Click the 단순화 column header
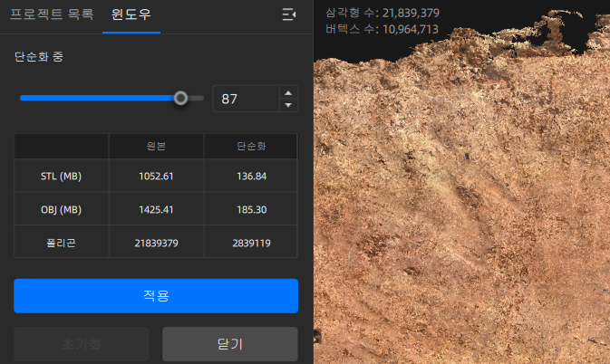The image size is (610, 364). [x=251, y=146]
